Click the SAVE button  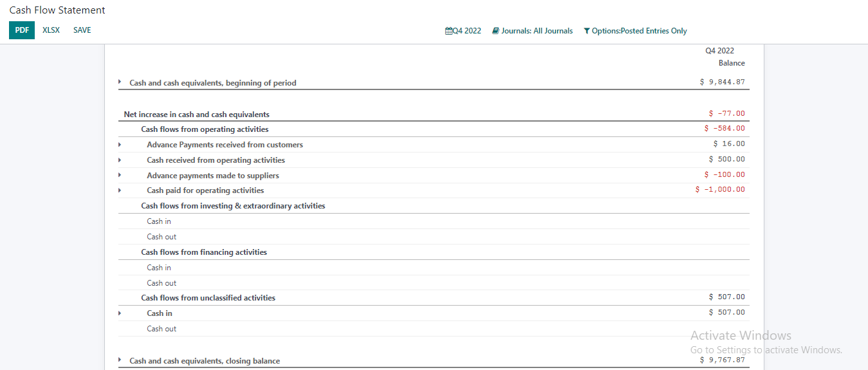pos(82,30)
